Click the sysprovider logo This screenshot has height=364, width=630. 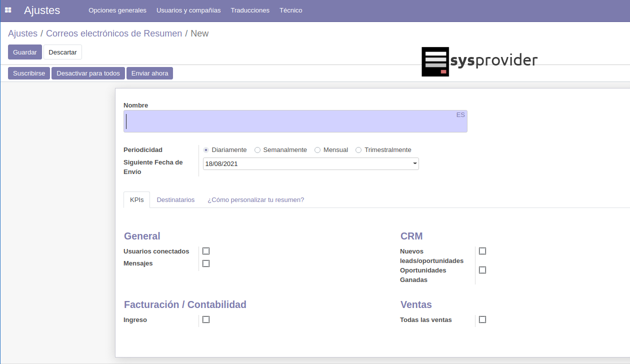479,61
